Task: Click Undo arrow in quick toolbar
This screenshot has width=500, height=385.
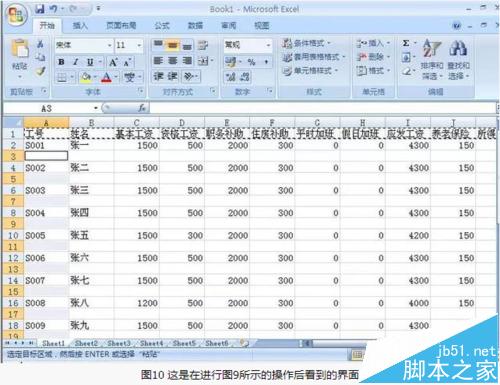Action: pyautogui.click(x=54, y=9)
